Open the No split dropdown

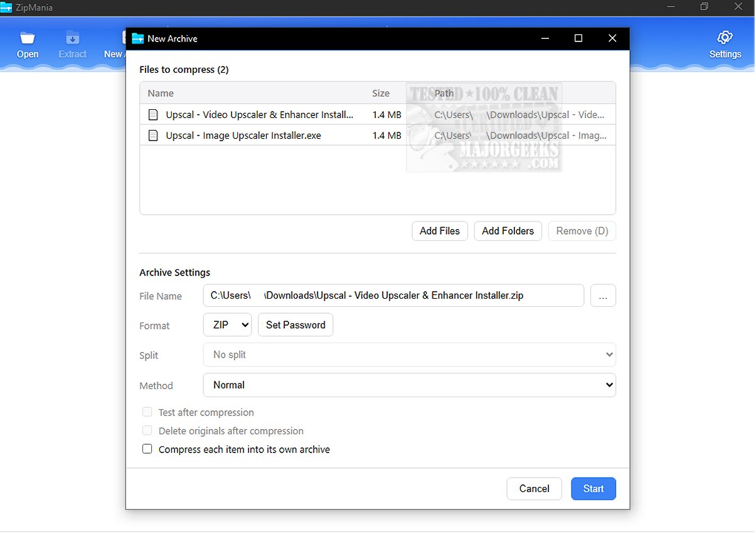410,355
